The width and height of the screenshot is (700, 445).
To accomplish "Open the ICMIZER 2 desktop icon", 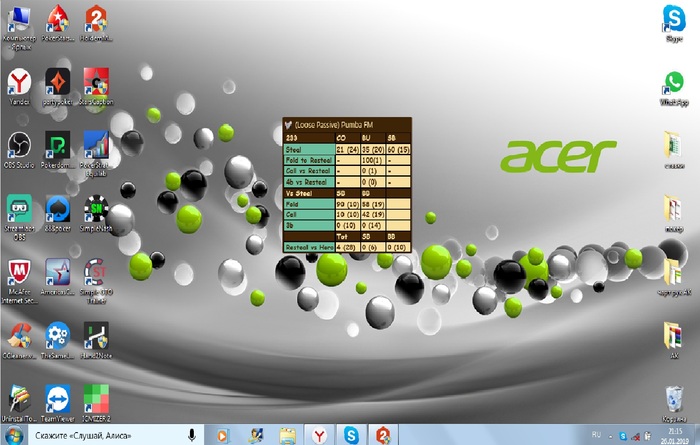I will (96, 403).
